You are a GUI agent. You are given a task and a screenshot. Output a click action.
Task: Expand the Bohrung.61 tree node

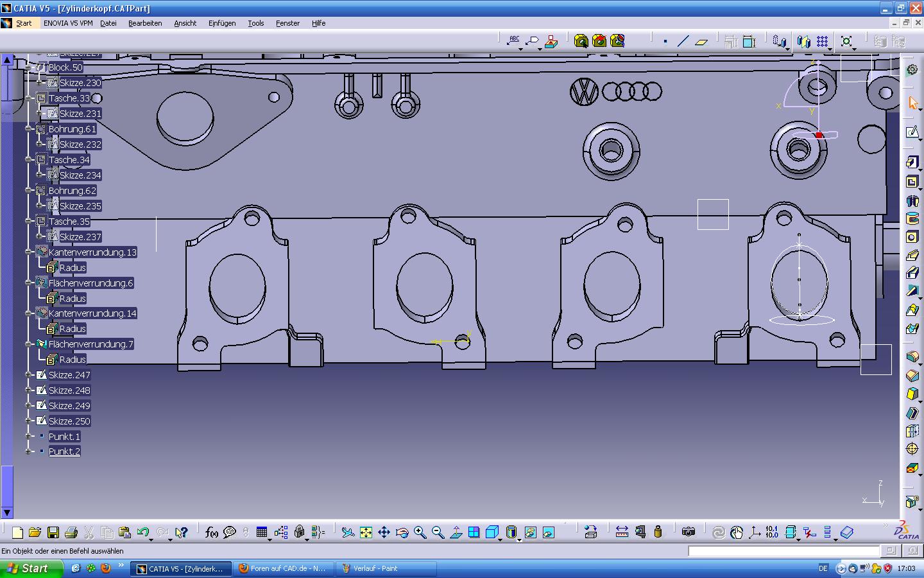[x=29, y=128]
